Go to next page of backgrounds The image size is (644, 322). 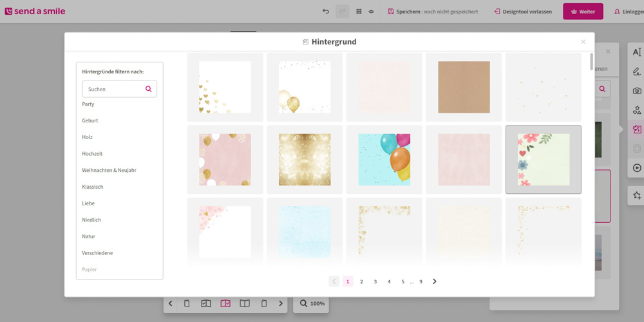tap(435, 281)
